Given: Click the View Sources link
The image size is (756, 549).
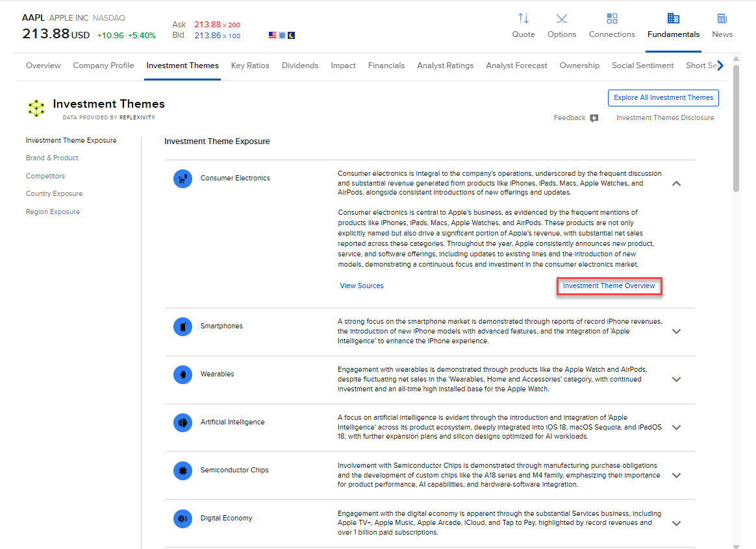Looking at the screenshot, I should tap(362, 286).
